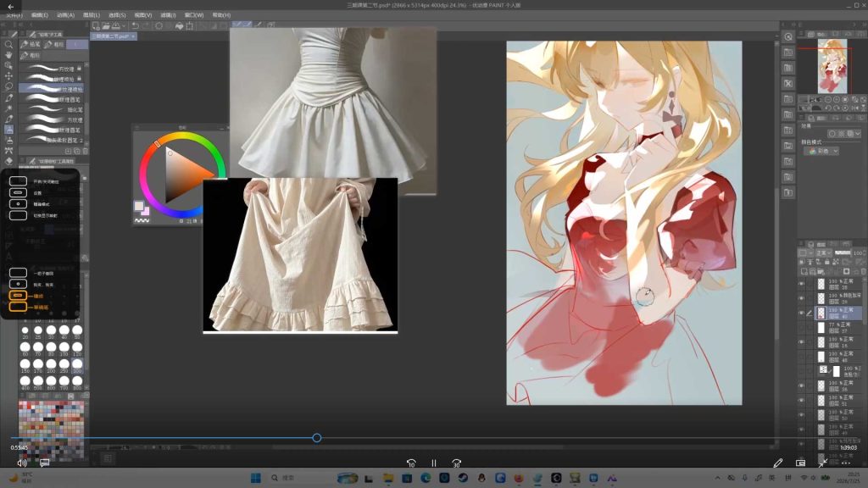Open more options ellipsis in video player
The width and height of the screenshot is (868, 488).
point(846,463)
